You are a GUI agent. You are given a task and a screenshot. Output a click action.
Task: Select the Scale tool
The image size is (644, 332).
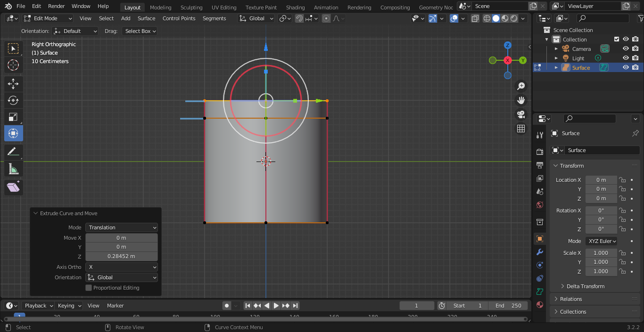tap(13, 117)
